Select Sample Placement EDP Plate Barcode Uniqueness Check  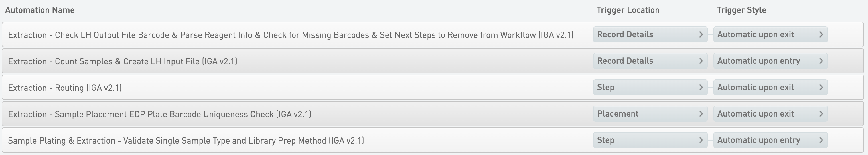click(x=160, y=114)
